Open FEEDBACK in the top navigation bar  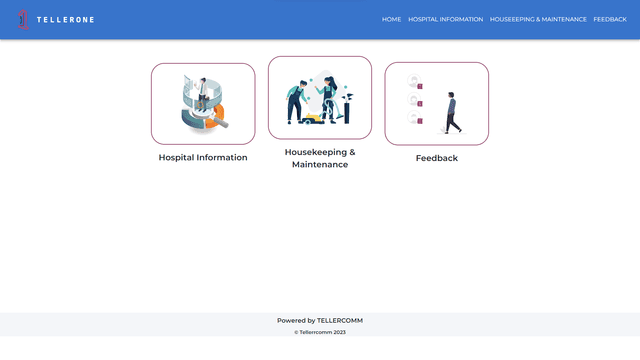point(610,19)
